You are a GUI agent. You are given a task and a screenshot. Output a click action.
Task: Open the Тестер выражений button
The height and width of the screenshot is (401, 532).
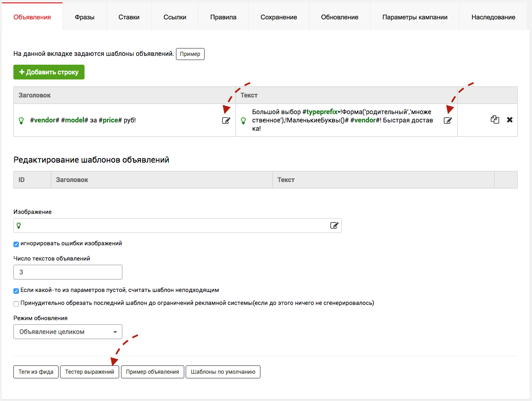point(90,372)
